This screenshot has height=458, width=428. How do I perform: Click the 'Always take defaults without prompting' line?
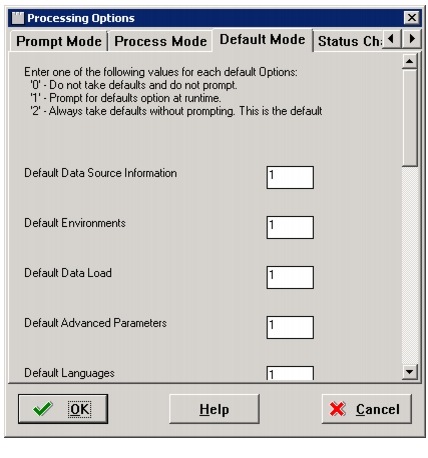176,111
